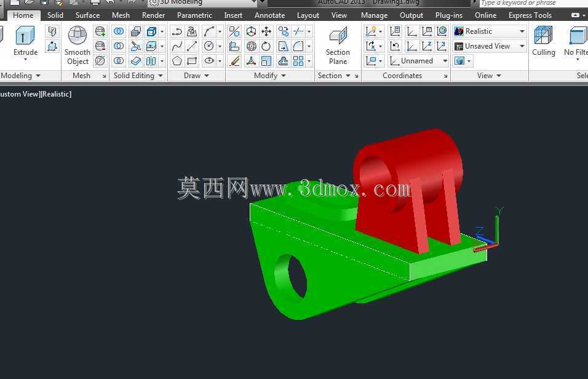
Task: Switch to the Parametric tab
Action: (x=194, y=15)
